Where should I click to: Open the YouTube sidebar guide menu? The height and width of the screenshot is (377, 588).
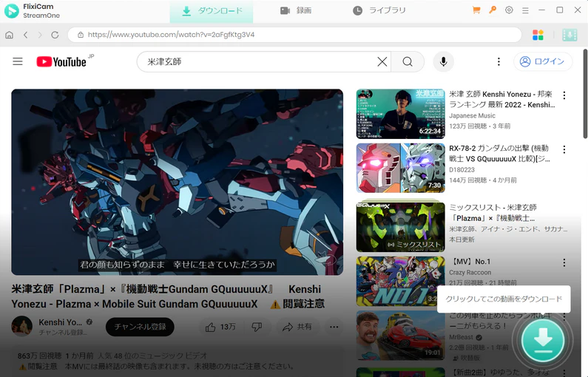click(18, 61)
